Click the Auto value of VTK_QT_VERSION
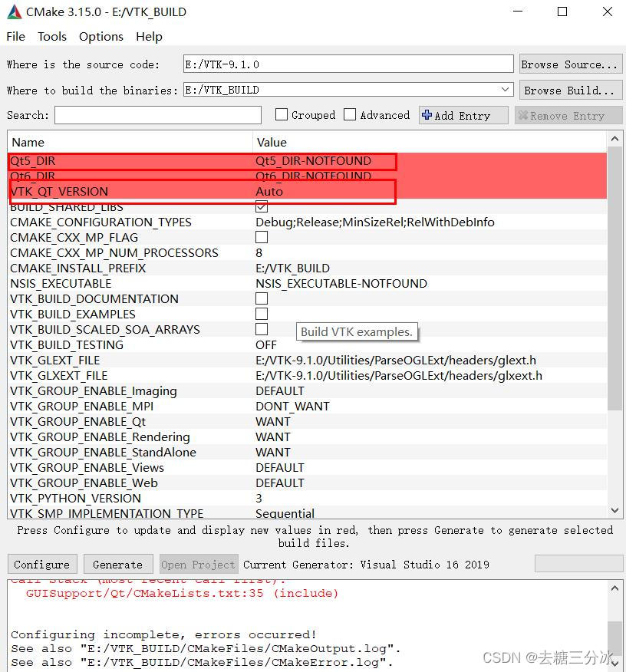This screenshot has width=626, height=672. pyautogui.click(x=269, y=192)
